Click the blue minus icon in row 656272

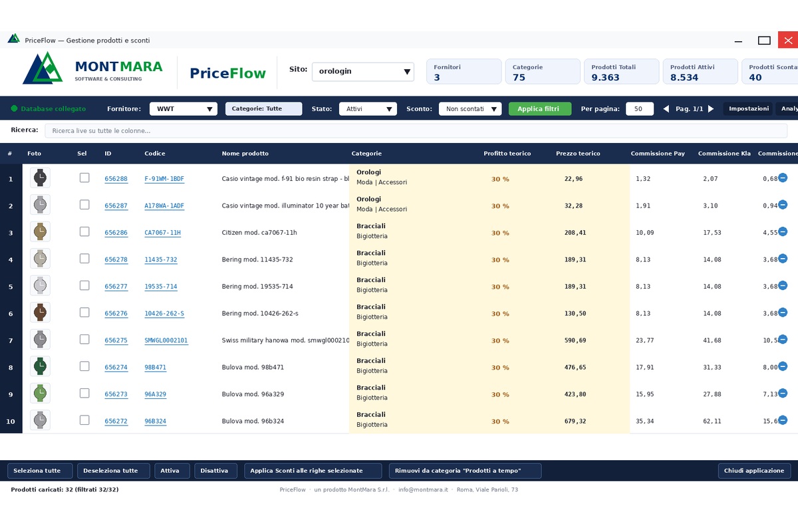[x=783, y=420]
